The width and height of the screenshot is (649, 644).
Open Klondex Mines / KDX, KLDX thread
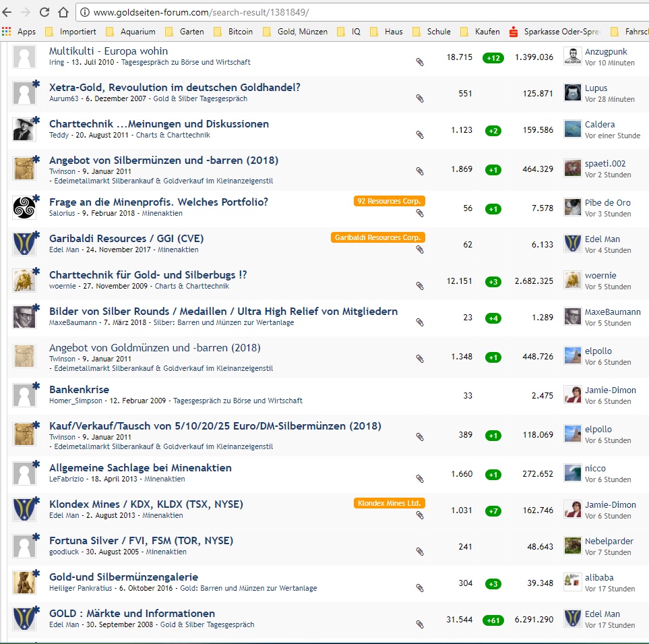[x=146, y=504]
